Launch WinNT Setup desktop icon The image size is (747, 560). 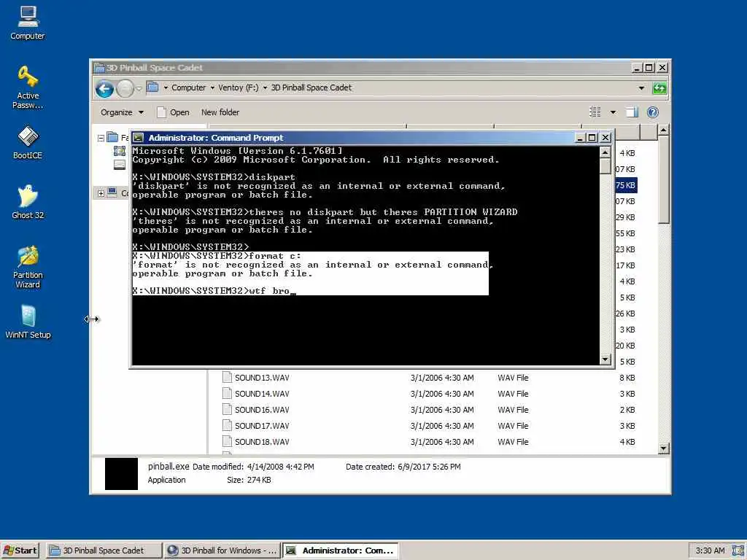[x=28, y=322]
